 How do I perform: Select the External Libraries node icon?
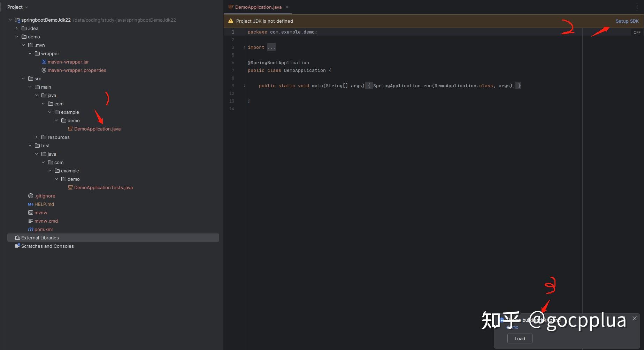pos(17,238)
